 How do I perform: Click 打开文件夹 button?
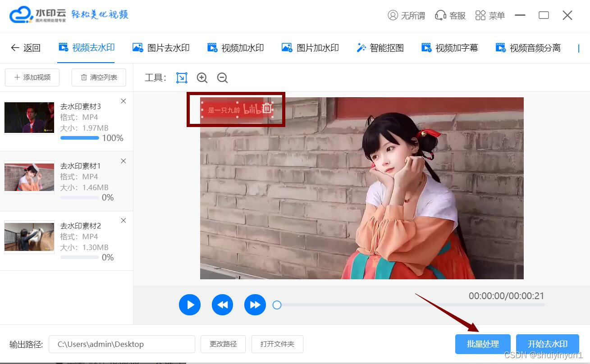(x=277, y=344)
